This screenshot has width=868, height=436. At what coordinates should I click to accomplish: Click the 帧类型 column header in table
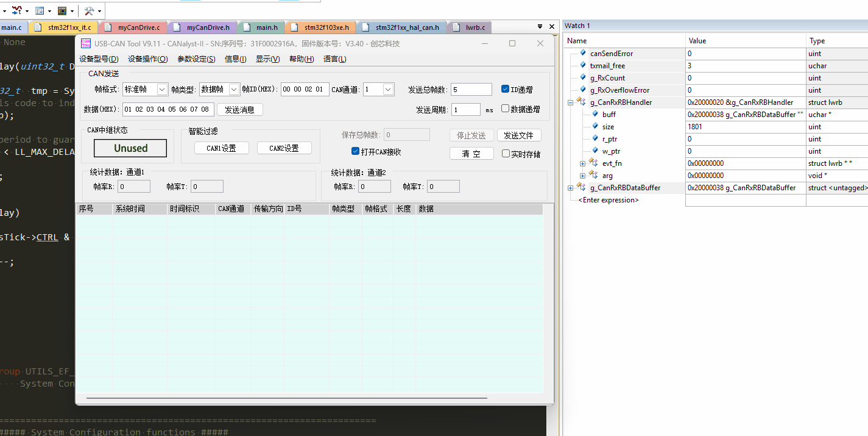346,209
